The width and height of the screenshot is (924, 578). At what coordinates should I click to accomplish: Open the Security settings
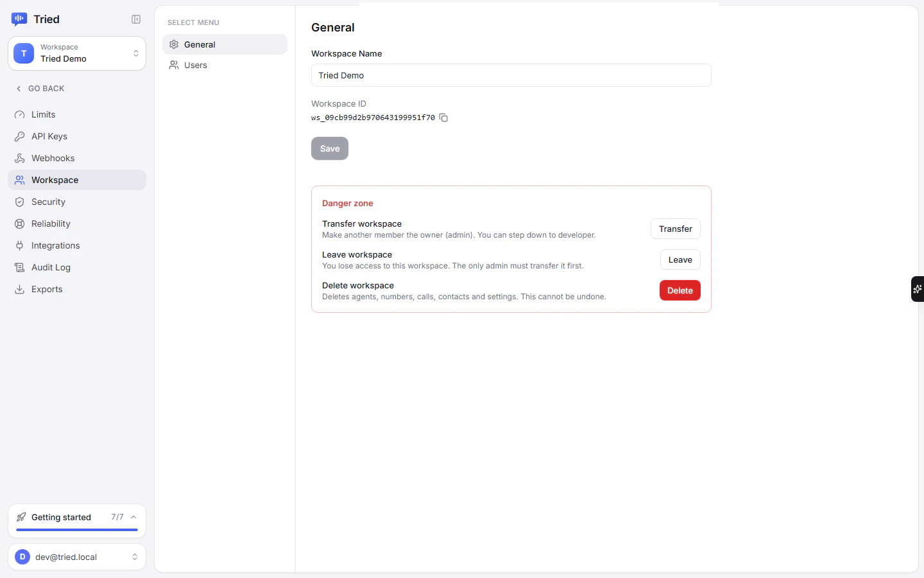77,202
